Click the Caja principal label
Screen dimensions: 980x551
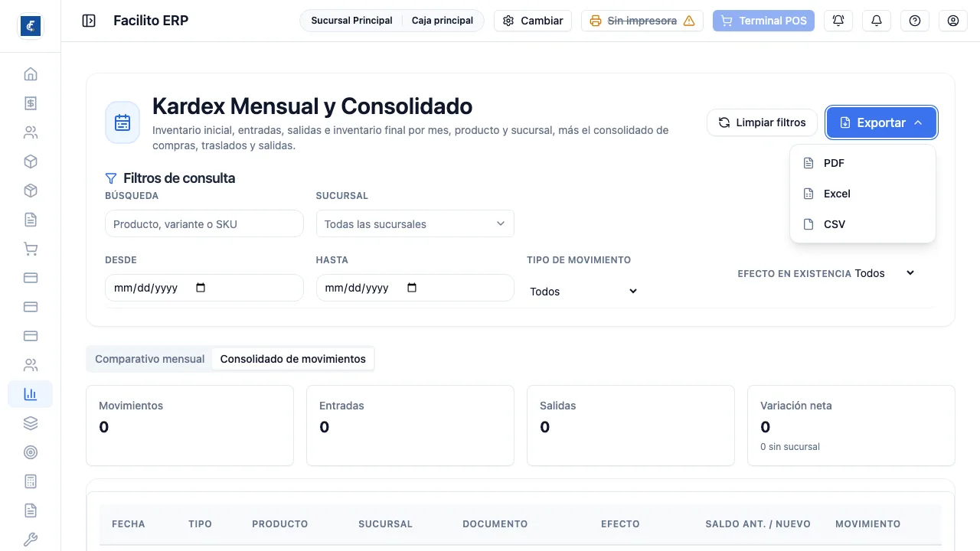[x=443, y=21]
